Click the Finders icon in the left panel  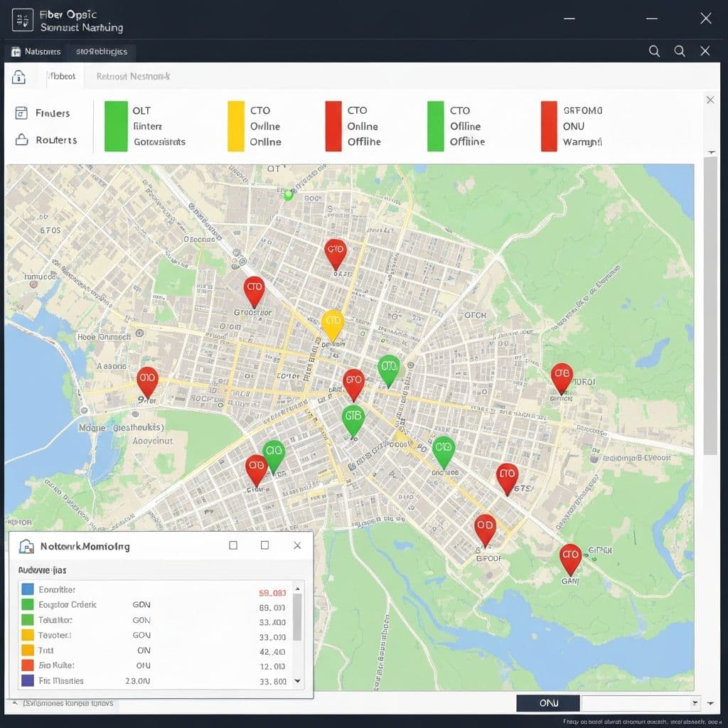[21, 113]
